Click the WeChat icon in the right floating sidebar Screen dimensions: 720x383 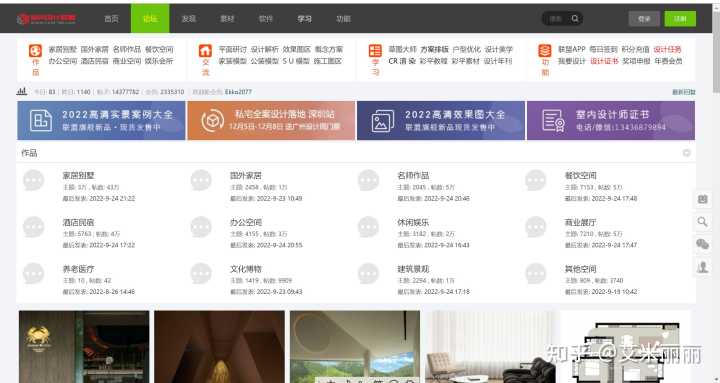[x=703, y=244]
